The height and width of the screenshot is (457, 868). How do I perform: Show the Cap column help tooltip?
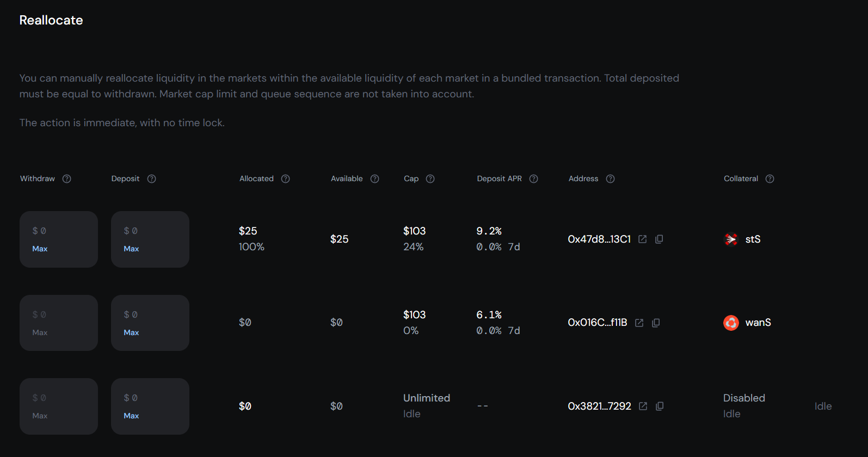tap(430, 178)
